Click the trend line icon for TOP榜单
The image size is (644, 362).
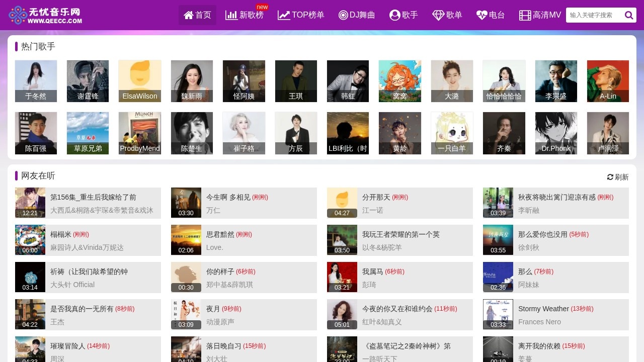click(x=284, y=15)
